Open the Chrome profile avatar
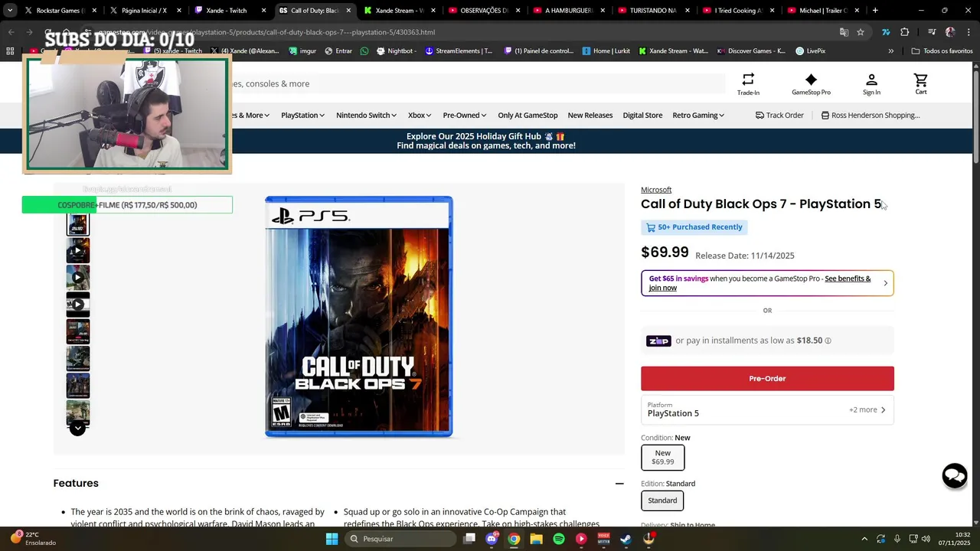This screenshot has height=551, width=980. click(950, 32)
